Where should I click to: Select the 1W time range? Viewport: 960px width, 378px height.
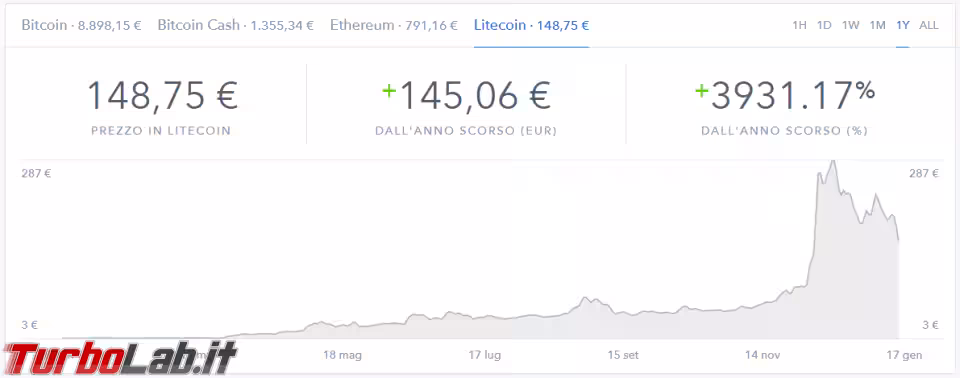point(850,26)
